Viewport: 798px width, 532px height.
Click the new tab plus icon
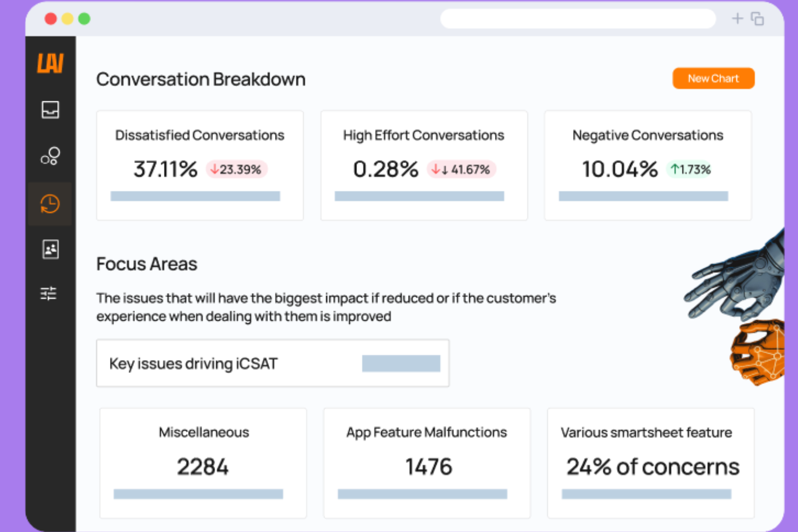click(x=737, y=18)
